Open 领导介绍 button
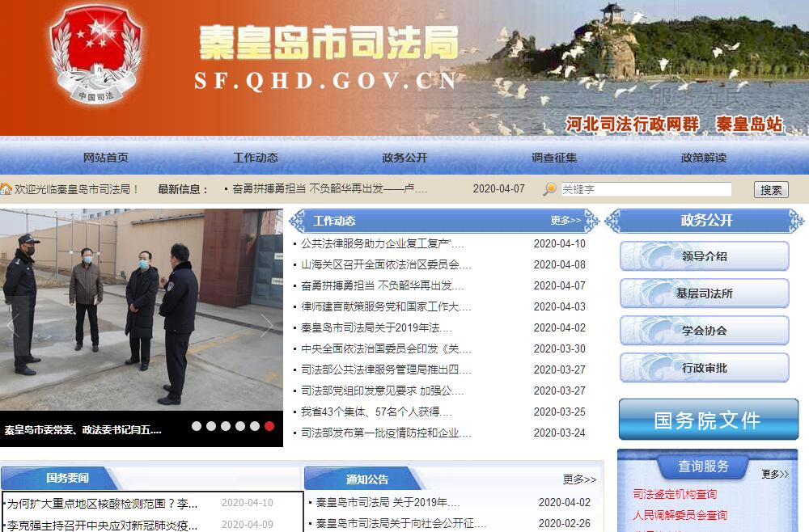 705,256
